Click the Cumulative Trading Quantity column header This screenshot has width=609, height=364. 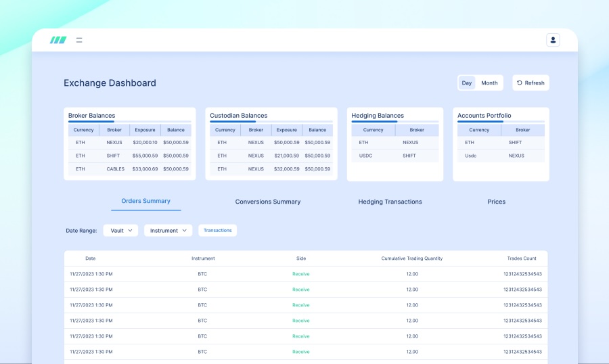pos(412,258)
